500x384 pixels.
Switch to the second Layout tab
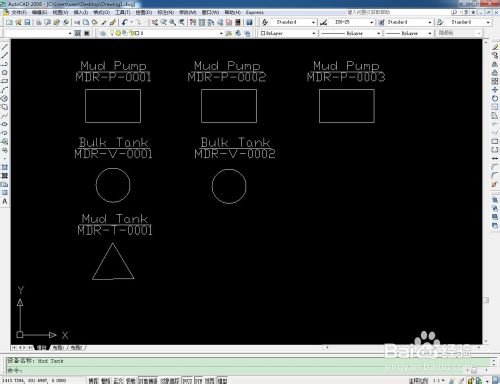click(x=76, y=348)
